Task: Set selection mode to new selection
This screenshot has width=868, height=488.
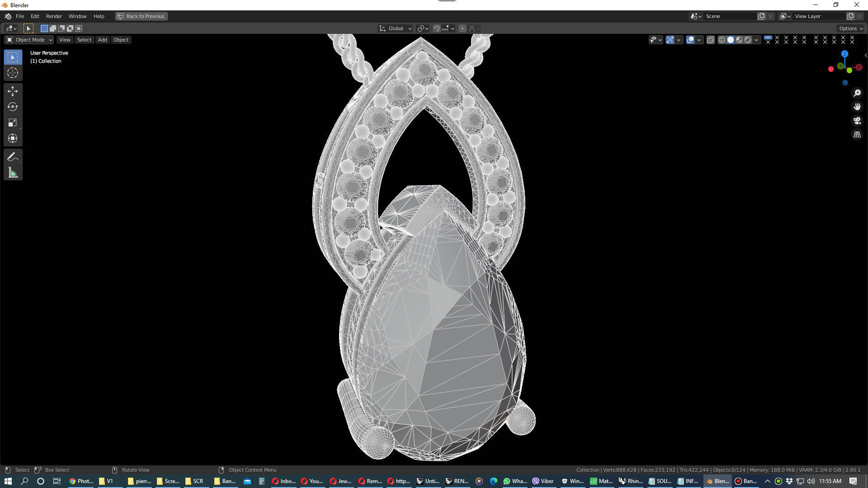Action: pyautogui.click(x=44, y=28)
